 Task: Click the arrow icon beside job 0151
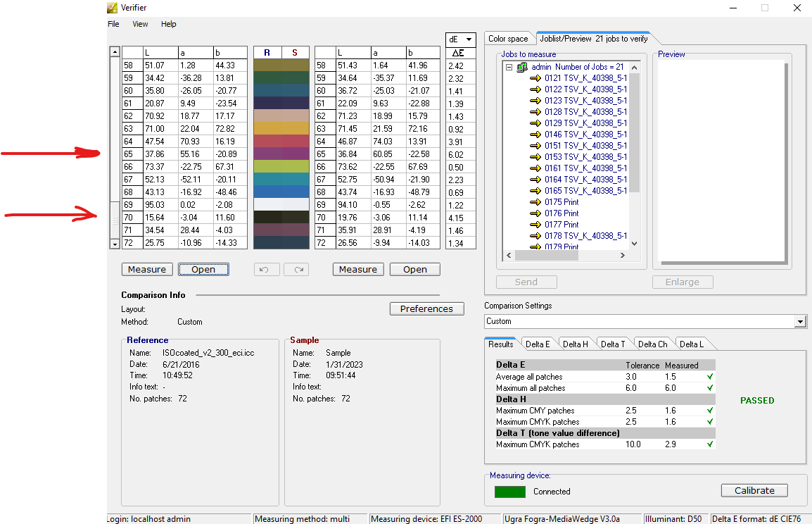tap(535, 146)
